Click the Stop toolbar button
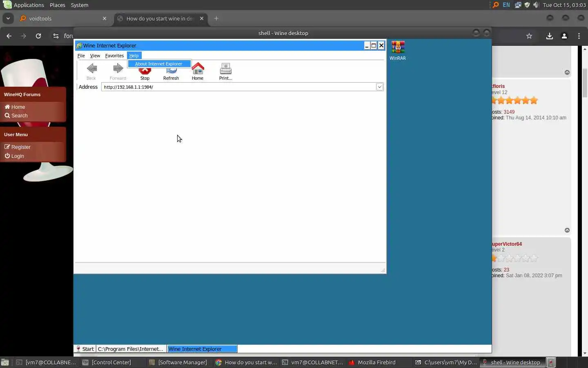The width and height of the screenshot is (588, 368). [x=145, y=72]
